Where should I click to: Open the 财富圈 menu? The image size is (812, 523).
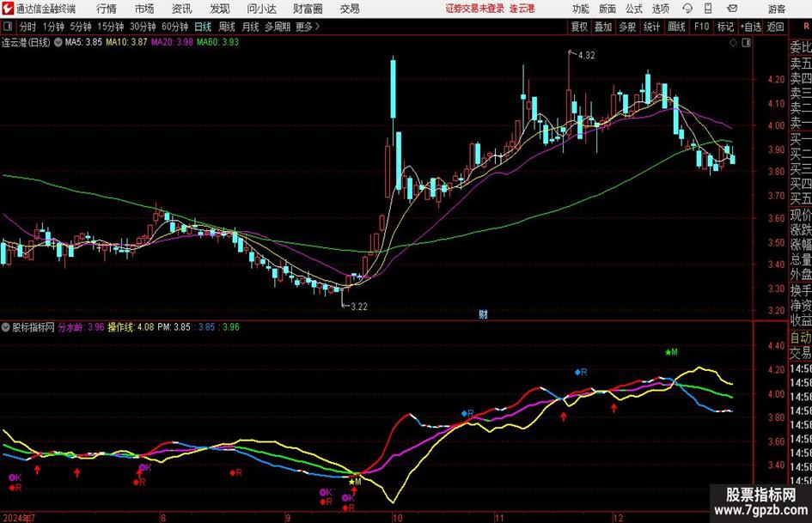(308, 9)
